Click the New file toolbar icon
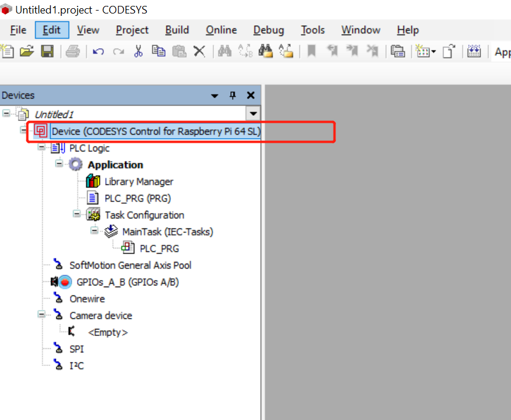Image resolution: width=511 pixels, height=420 pixels. [x=7, y=51]
